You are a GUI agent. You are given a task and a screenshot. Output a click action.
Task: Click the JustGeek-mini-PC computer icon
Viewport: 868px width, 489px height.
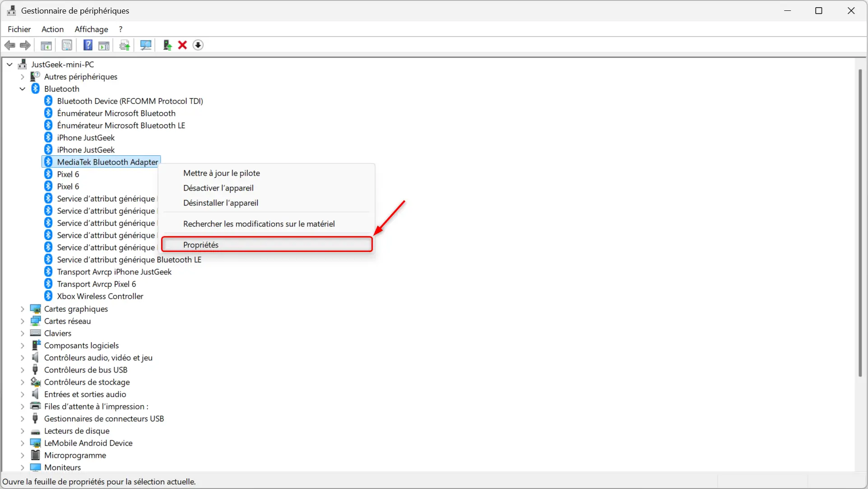[22, 65]
